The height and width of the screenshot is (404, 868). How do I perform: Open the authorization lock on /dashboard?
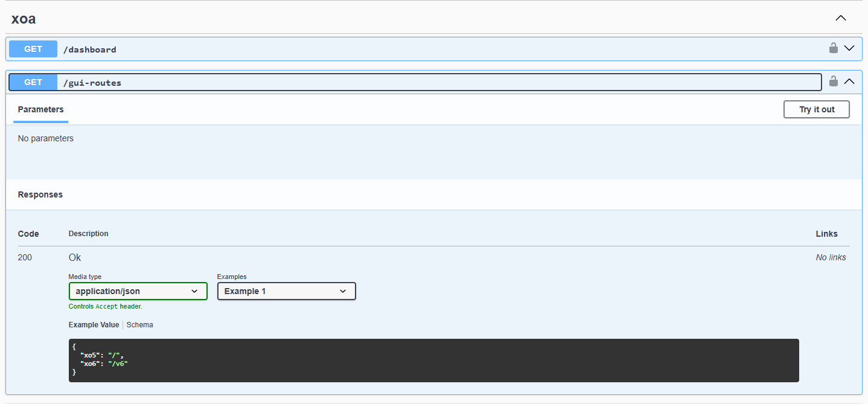point(834,48)
